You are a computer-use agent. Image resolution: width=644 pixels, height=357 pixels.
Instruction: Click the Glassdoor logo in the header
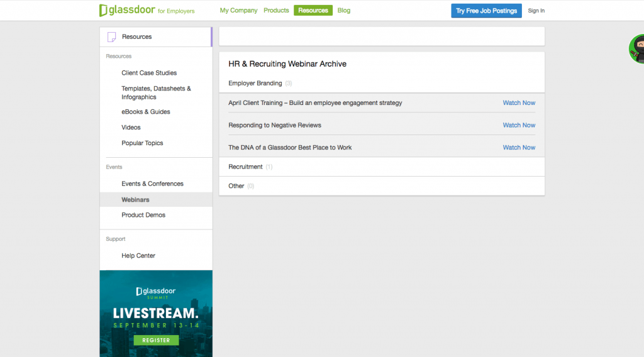click(127, 11)
